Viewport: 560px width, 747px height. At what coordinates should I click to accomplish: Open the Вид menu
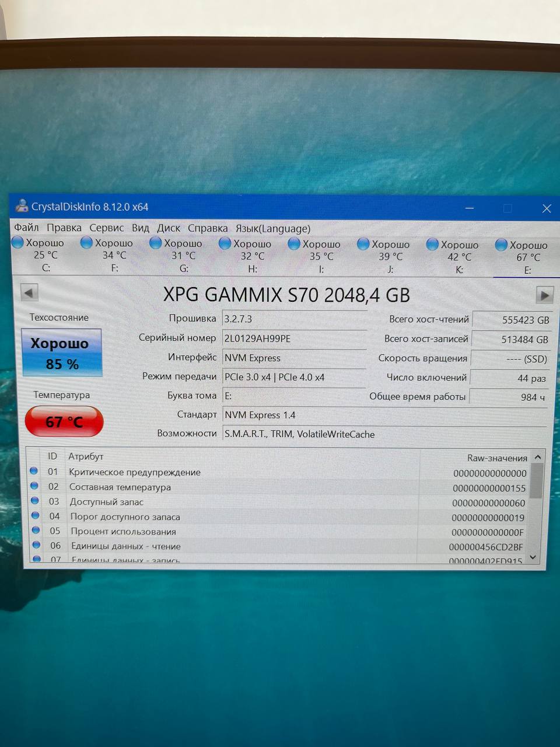(x=141, y=228)
